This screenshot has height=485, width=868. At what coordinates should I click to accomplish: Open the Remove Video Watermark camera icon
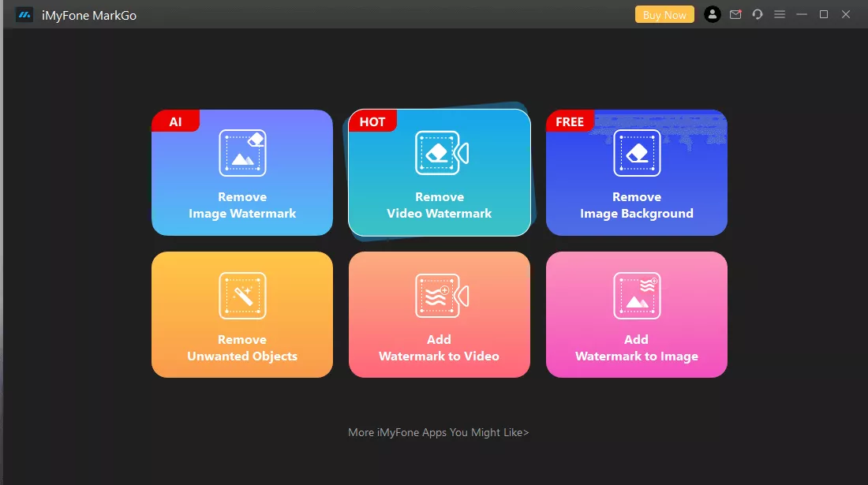tap(440, 153)
